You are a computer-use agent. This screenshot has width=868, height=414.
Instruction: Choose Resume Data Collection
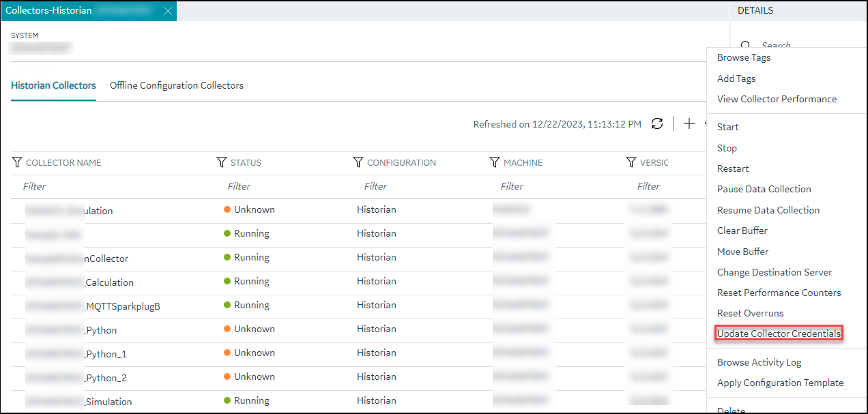click(x=768, y=210)
